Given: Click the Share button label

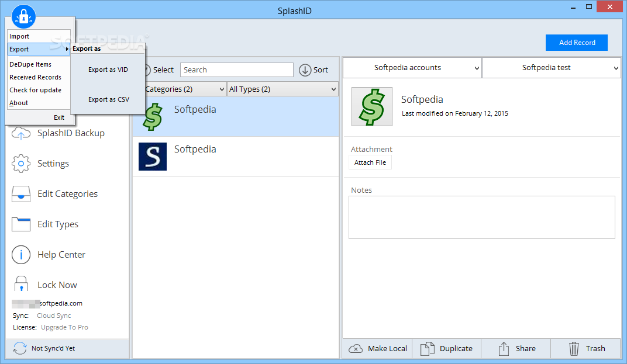Looking at the screenshot, I should point(525,348).
